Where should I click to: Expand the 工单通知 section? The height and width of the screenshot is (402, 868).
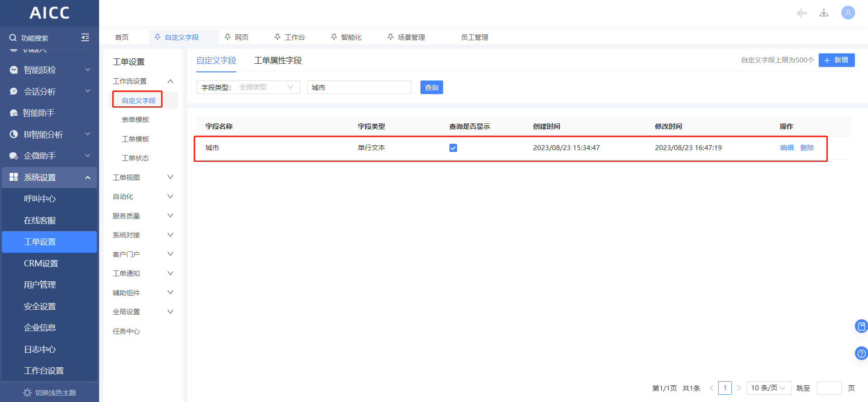pos(170,273)
